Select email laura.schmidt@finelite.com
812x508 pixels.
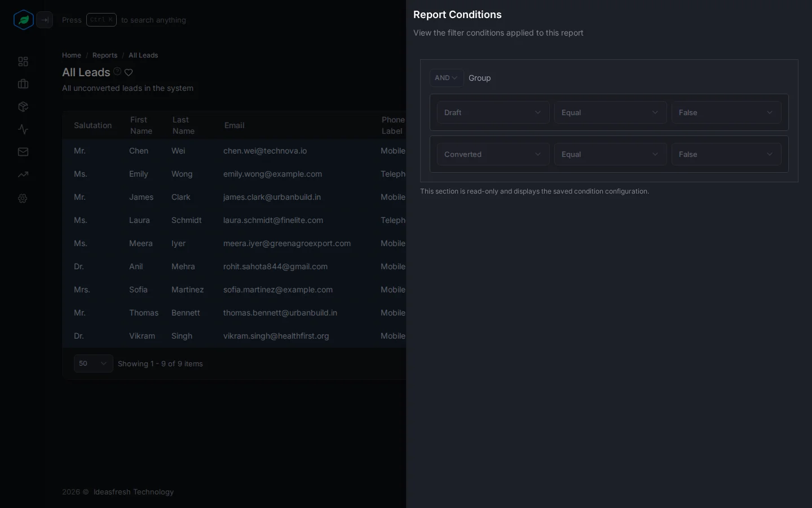(x=273, y=220)
